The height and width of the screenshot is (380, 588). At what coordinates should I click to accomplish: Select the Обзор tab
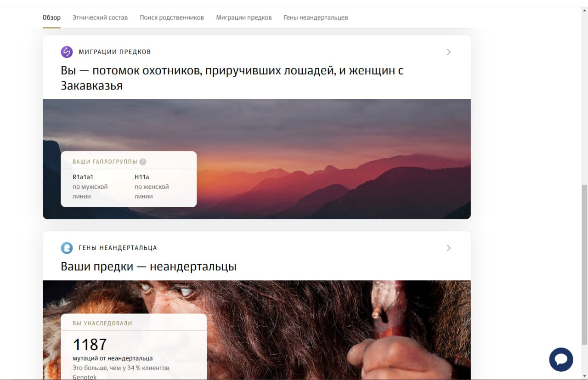click(51, 17)
